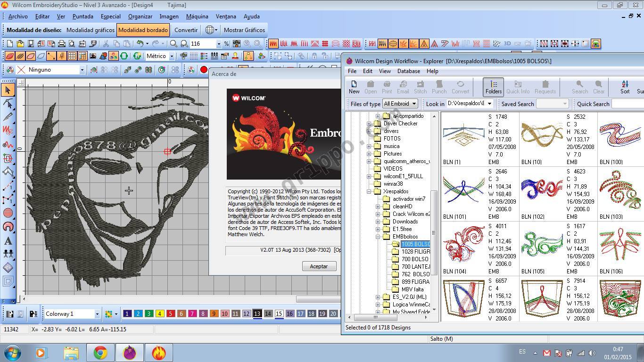Open the Puntada menu

[x=83, y=16]
